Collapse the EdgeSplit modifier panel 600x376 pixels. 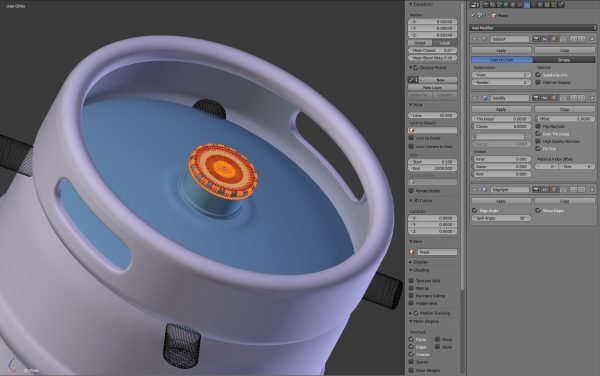point(475,189)
